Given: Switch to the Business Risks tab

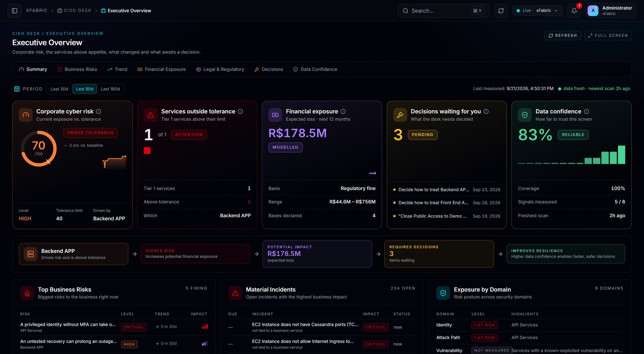Looking at the screenshot, I should (x=77, y=69).
